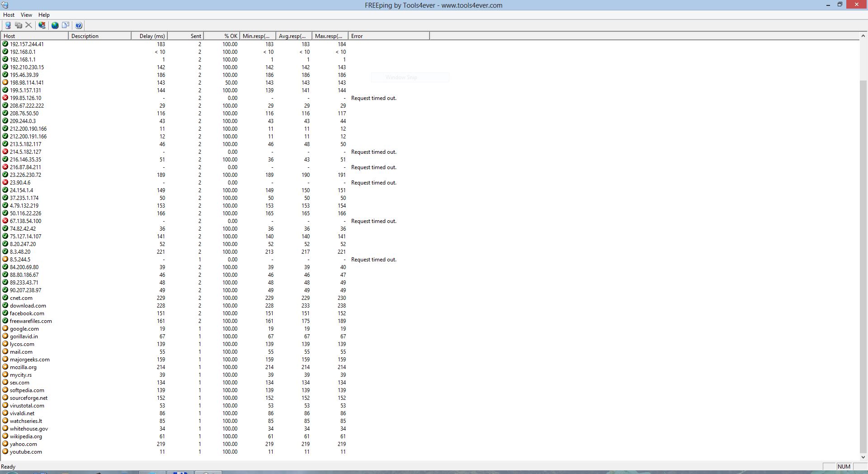Click the NUM indicator in the status bar

pos(844,466)
